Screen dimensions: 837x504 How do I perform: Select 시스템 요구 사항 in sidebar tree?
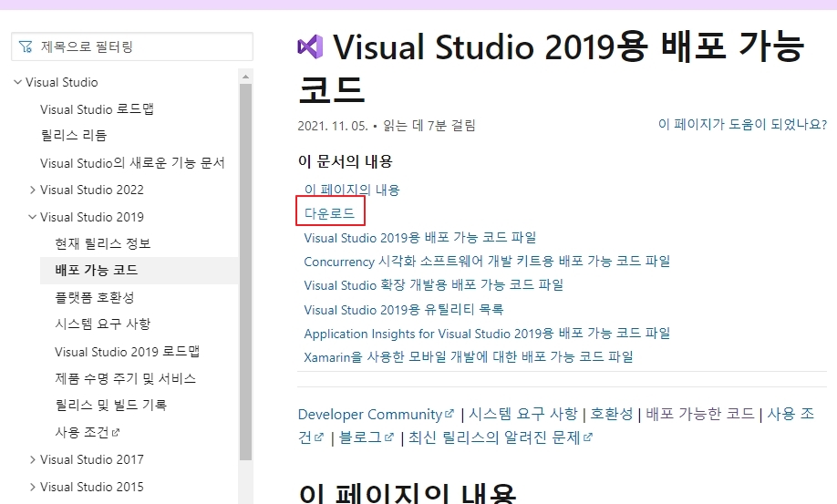103,324
